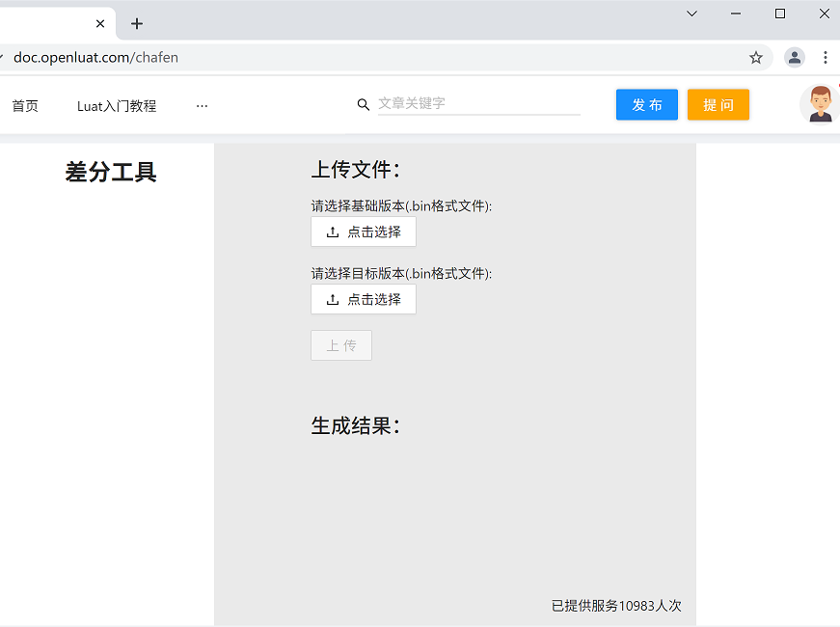Bookmark this page using the star icon
The height and width of the screenshot is (627, 840).
coord(756,58)
